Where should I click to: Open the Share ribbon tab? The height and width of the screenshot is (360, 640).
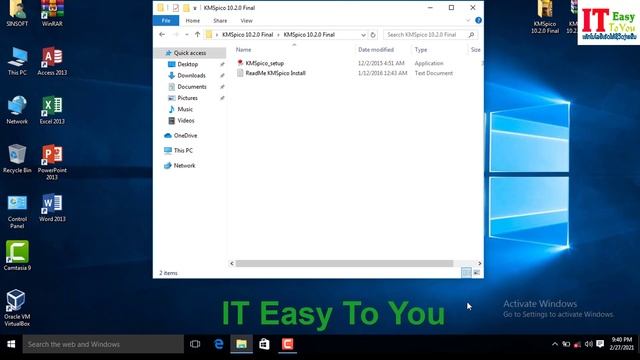(x=220, y=20)
